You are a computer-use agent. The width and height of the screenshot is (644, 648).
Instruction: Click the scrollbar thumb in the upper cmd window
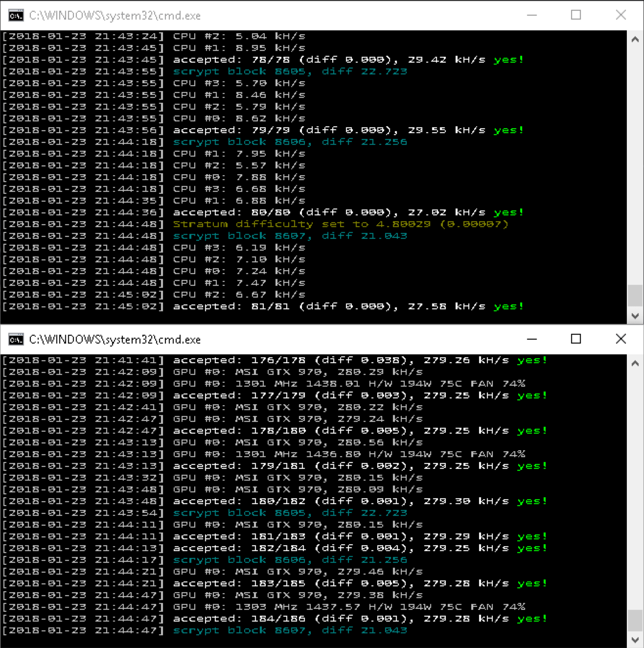(635, 296)
